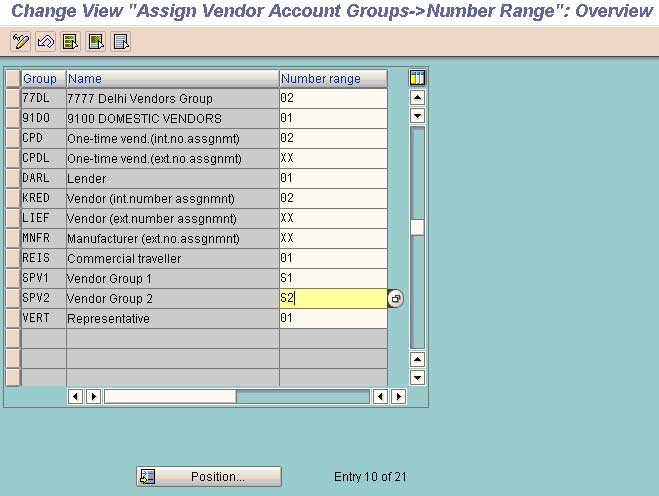Click the Select all toolbar icon
The width and height of the screenshot is (659, 496).
click(x=71, y=42)
